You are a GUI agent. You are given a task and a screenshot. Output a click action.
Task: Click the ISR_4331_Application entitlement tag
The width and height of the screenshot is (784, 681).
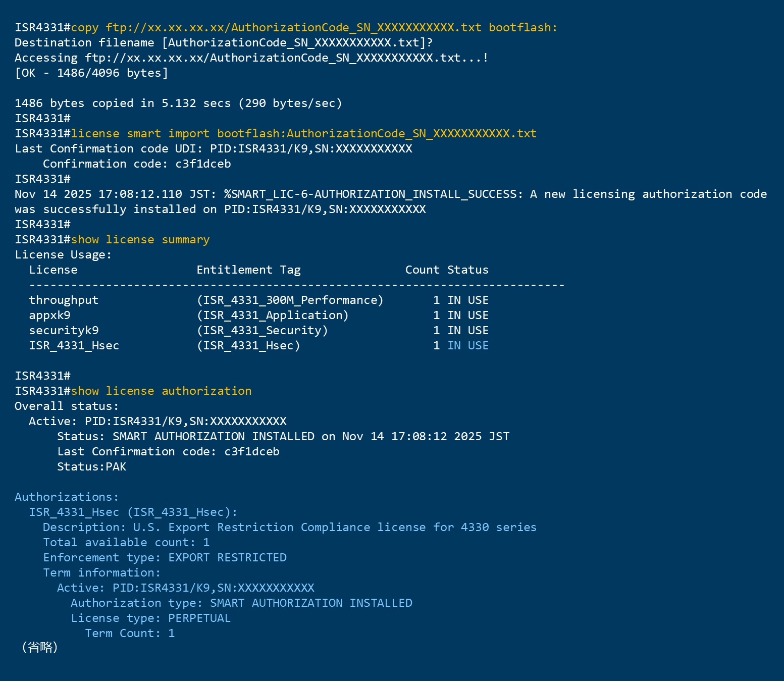click(273, 315)
